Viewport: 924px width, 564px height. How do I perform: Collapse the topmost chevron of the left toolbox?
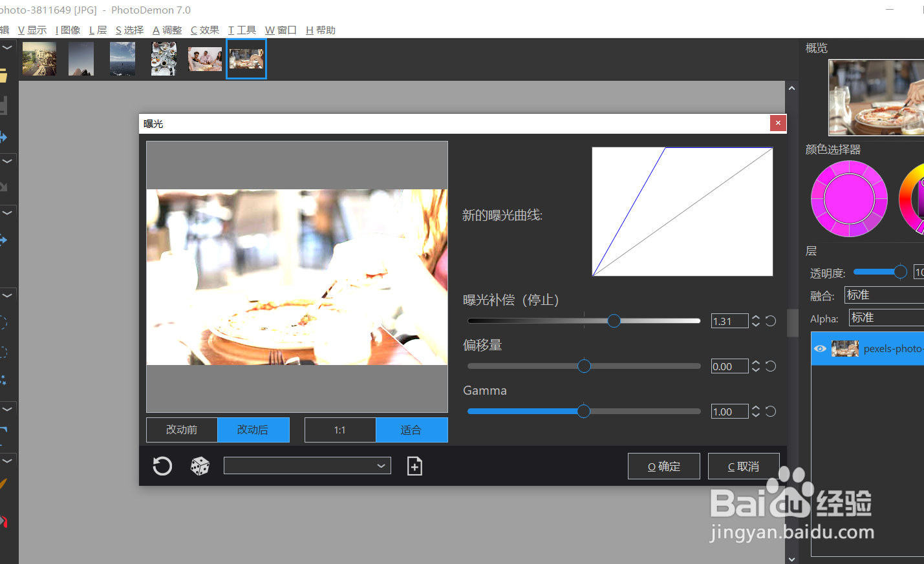click(6, 47)
